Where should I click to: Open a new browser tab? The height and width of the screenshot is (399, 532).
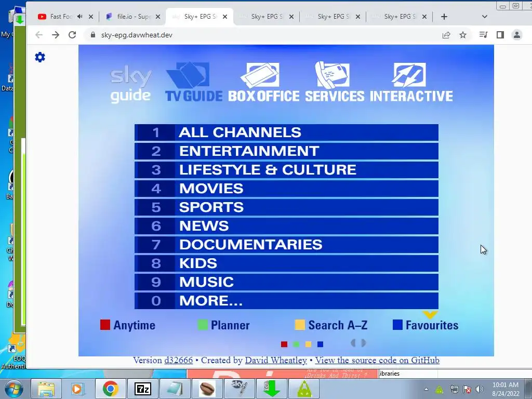(x=444, y=17)
